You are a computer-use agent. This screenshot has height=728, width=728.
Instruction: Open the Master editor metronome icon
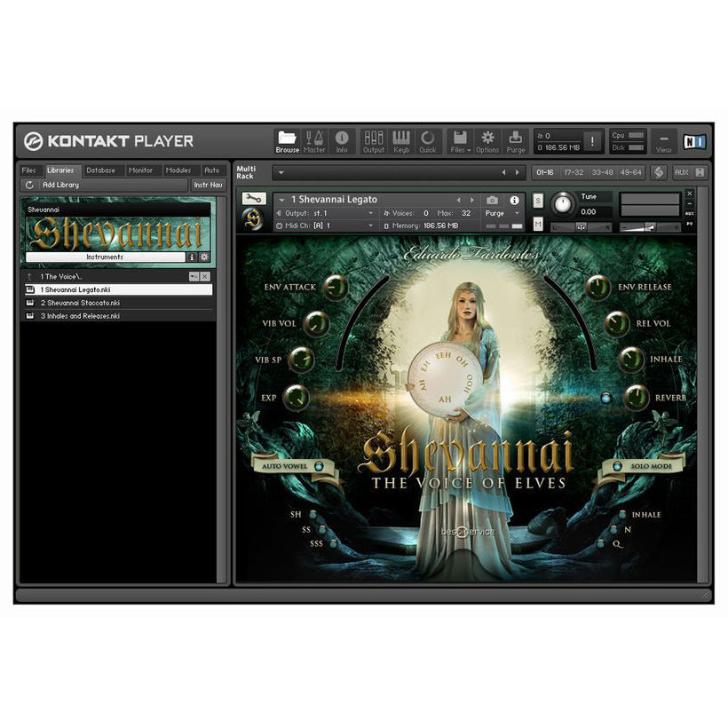(x=314, y=141)
